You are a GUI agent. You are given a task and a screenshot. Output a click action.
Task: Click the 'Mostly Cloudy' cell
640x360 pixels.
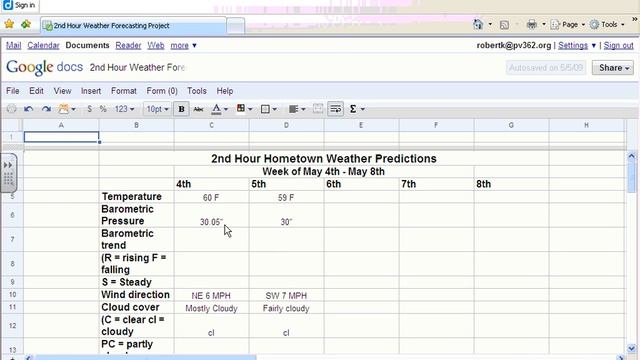(x=211, y=308)
